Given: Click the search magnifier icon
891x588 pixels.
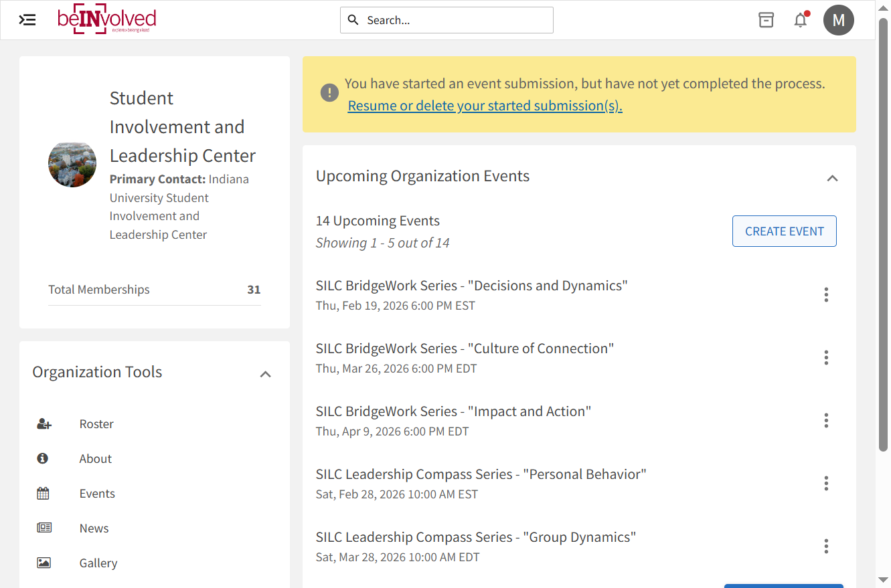Looking at the screenshot, I should pos(353,20).
